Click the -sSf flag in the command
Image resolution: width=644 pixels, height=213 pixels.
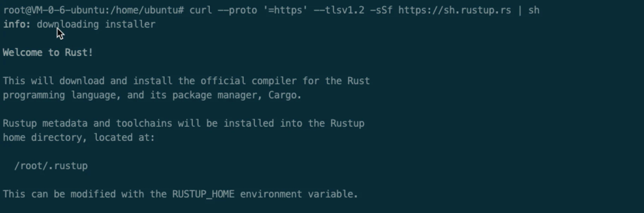pyautogui.click(x=381, y=10)
